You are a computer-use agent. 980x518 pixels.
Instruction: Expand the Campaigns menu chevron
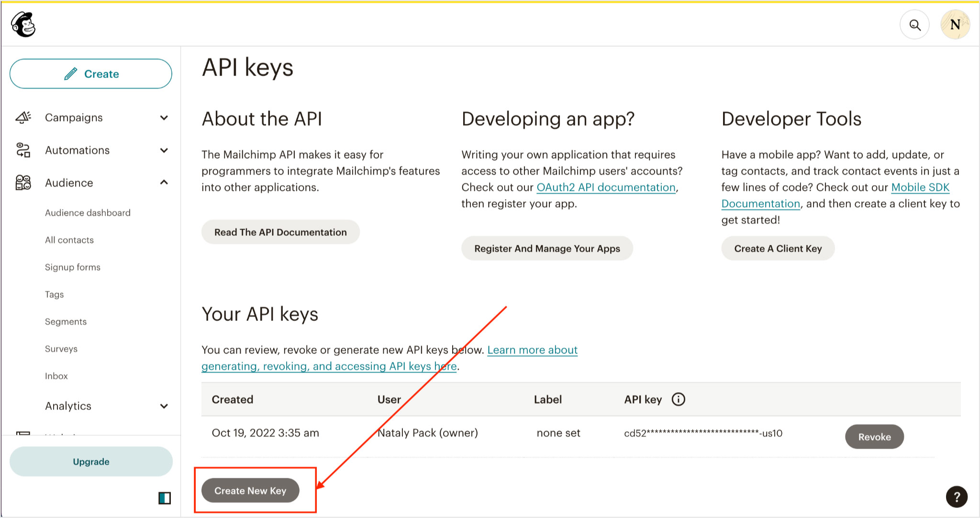point(164,118)
